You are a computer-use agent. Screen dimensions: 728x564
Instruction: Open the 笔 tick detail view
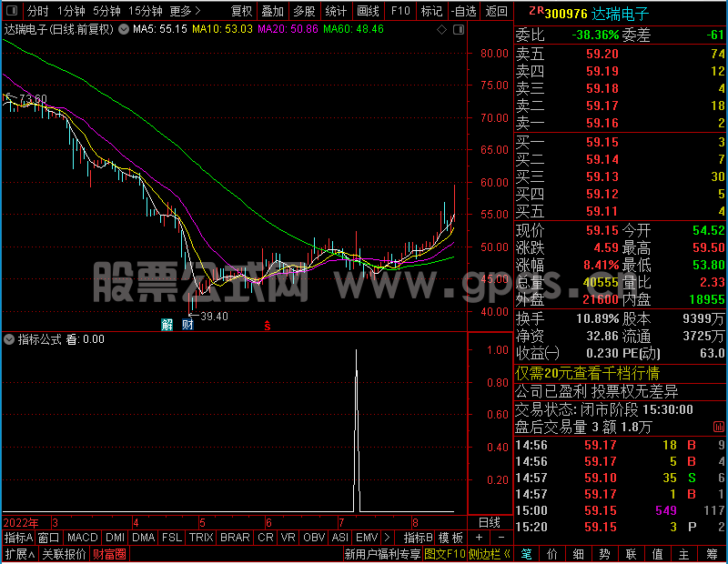coord(526,554)
